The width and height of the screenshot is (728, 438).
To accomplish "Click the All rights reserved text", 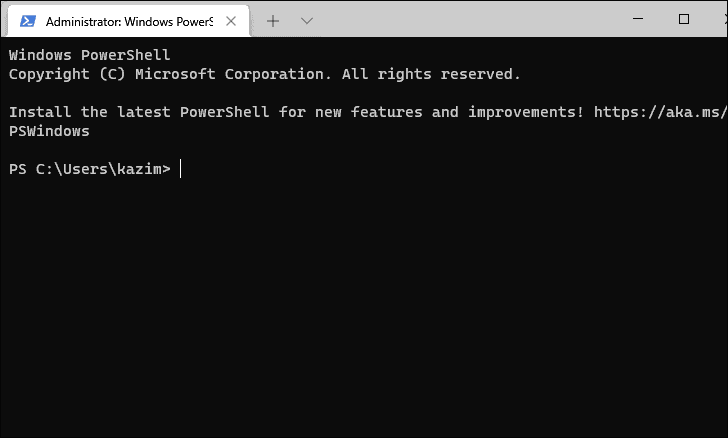I will point(431,74).
